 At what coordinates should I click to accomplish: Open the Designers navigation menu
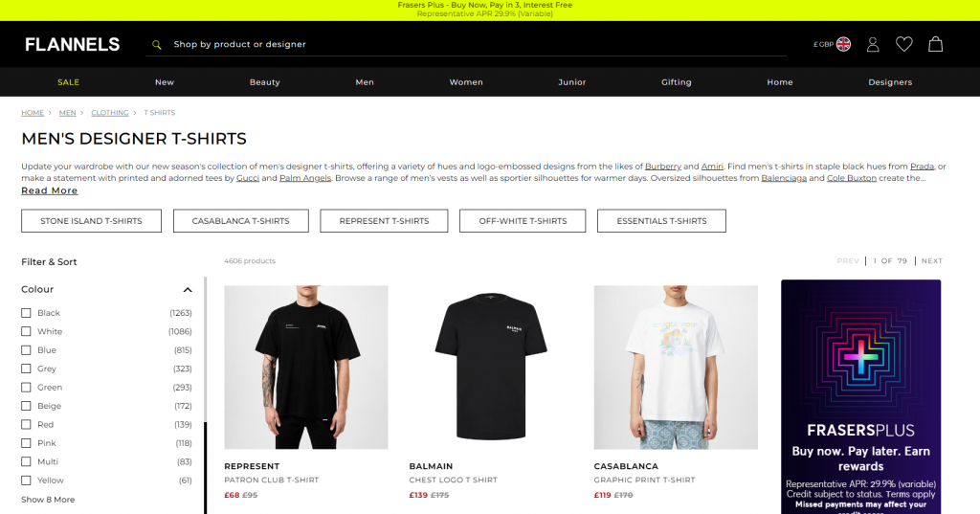coord(890,82)
